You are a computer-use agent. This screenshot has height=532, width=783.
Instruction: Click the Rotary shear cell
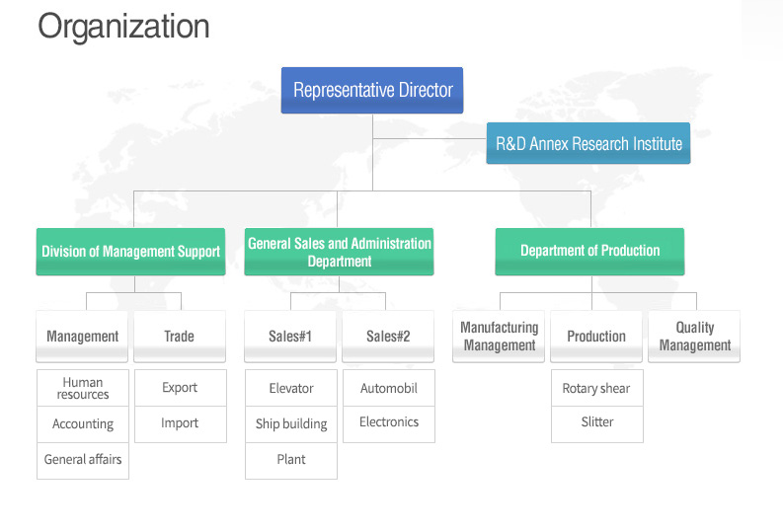597,388
